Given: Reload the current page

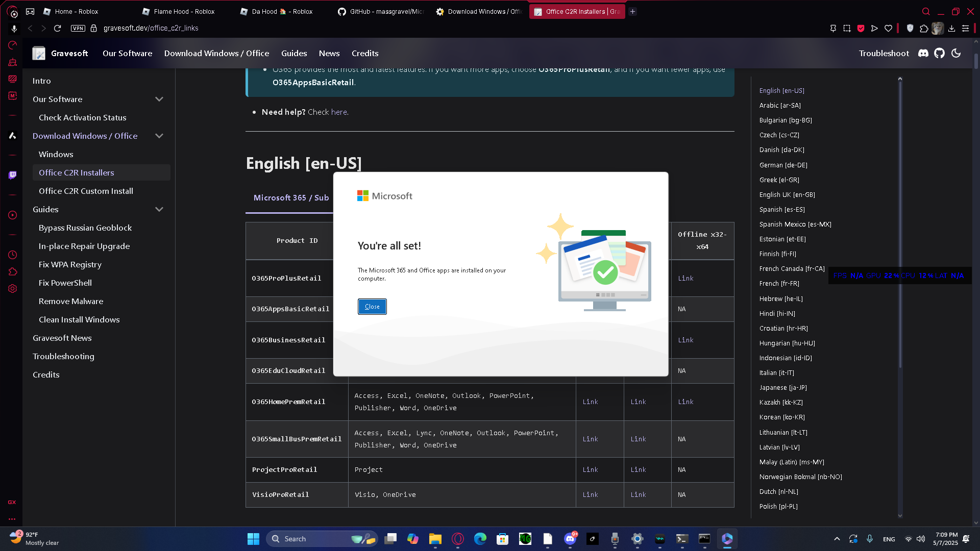Looking at the screenshot, I should (58, 28).
